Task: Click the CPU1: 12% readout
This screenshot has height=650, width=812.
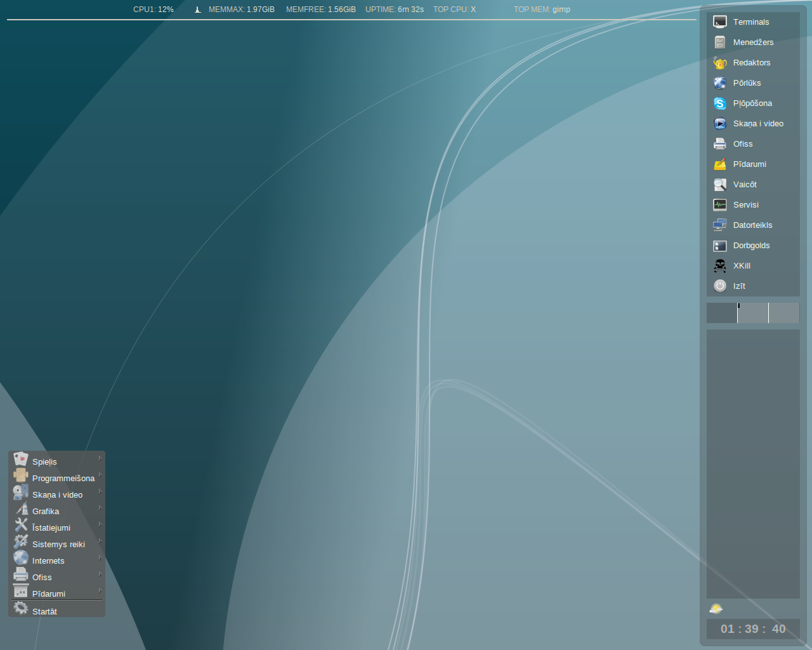Action: pos(154,10)
